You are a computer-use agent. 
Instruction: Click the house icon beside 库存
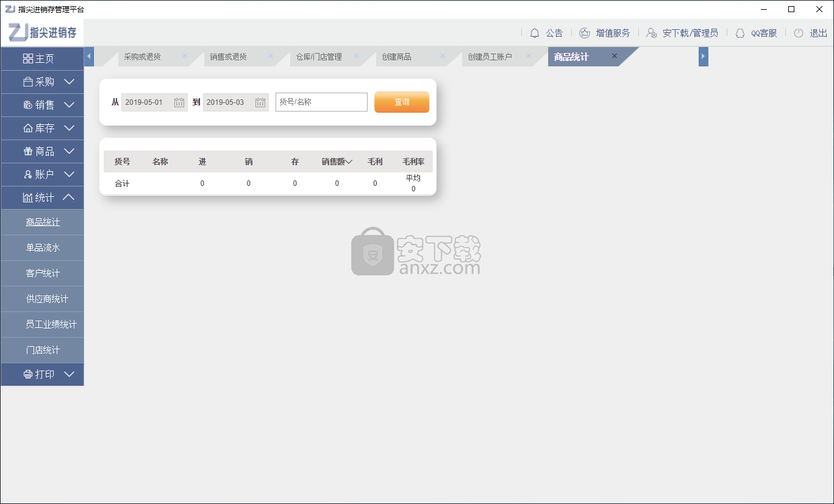click(28, 128)
